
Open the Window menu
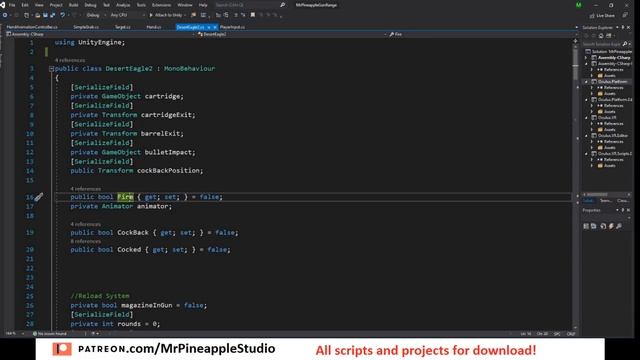click(x=184, y=5)
